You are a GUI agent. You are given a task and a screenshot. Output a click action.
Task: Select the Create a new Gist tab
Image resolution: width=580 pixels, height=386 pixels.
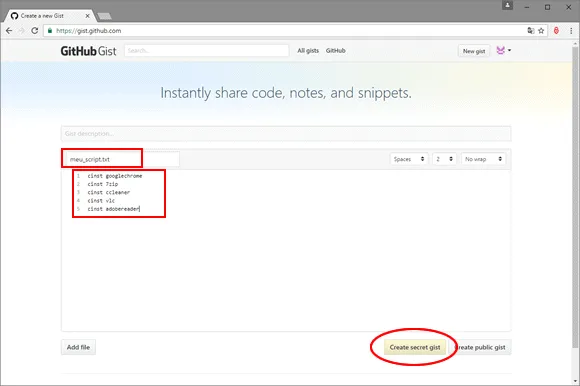(x=48, y=16)
